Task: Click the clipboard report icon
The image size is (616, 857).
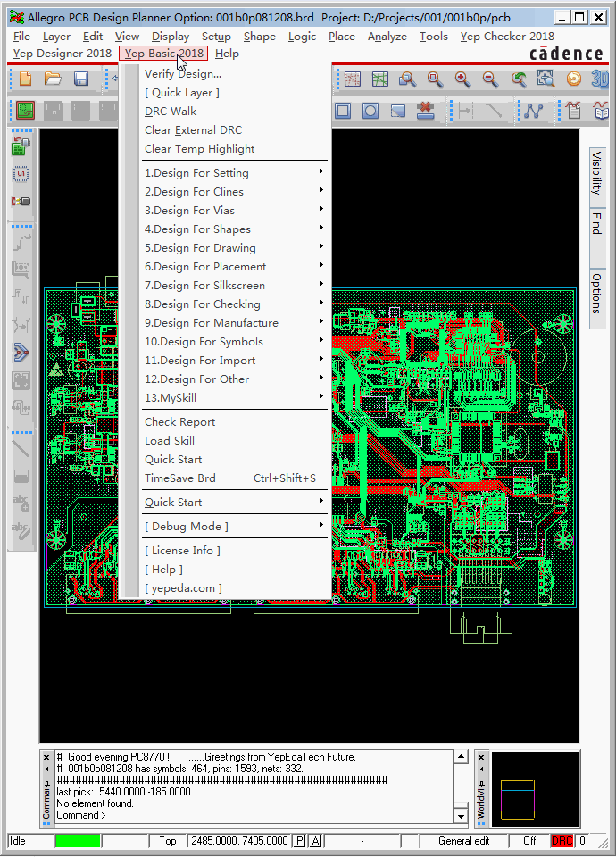Action: coord(573,111)
